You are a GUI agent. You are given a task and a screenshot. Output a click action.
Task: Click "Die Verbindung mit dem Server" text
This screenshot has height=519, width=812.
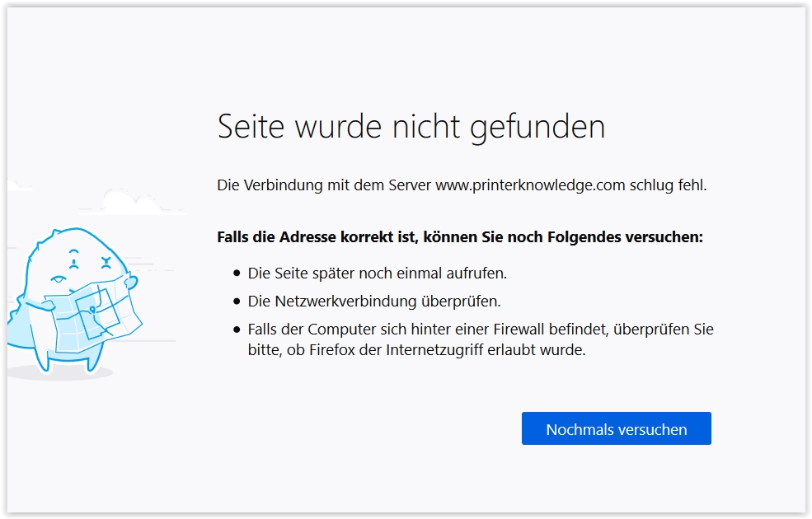pos(324,185)
